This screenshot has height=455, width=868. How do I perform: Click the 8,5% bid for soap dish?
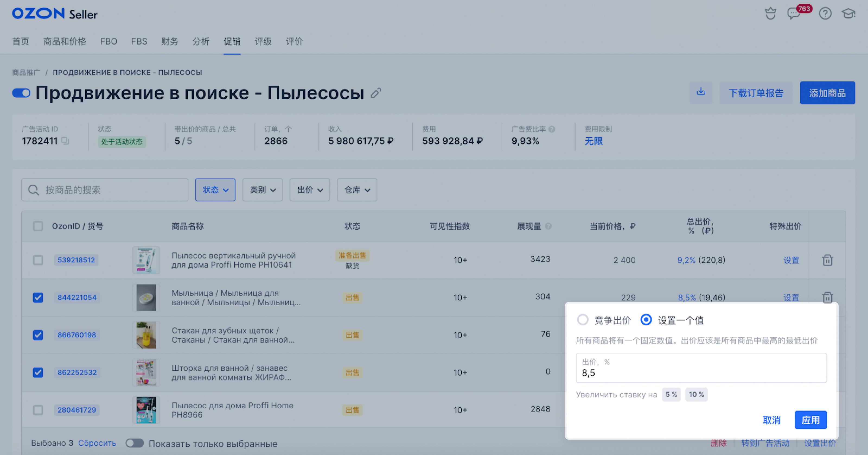687,297
